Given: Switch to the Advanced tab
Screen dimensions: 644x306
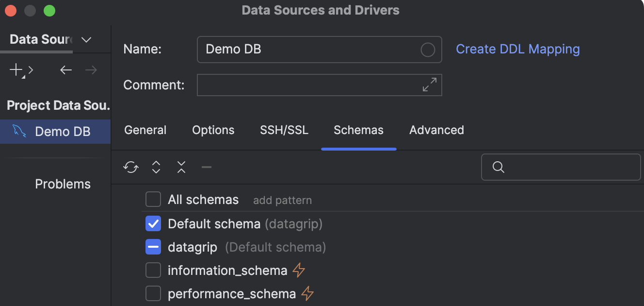Looking at the screenshot, I should pos(436,130).
